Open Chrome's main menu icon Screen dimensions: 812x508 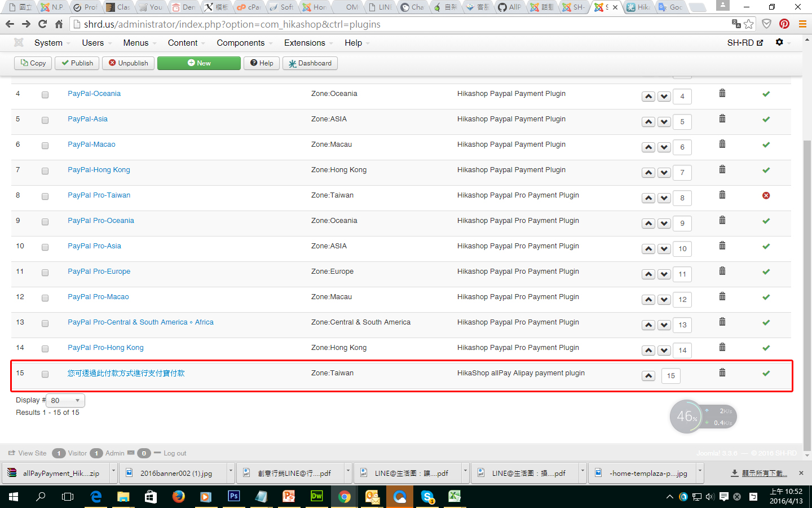tap(802, 24)
